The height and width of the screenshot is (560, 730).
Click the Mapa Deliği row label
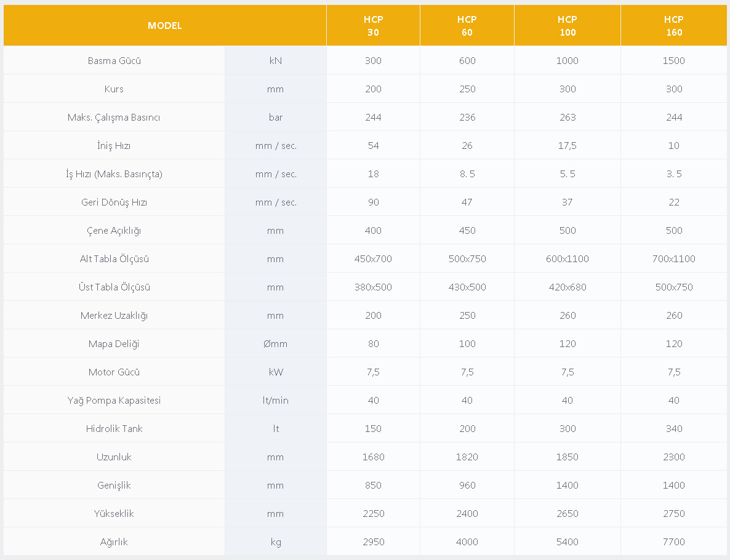click(x=114, y=344)
